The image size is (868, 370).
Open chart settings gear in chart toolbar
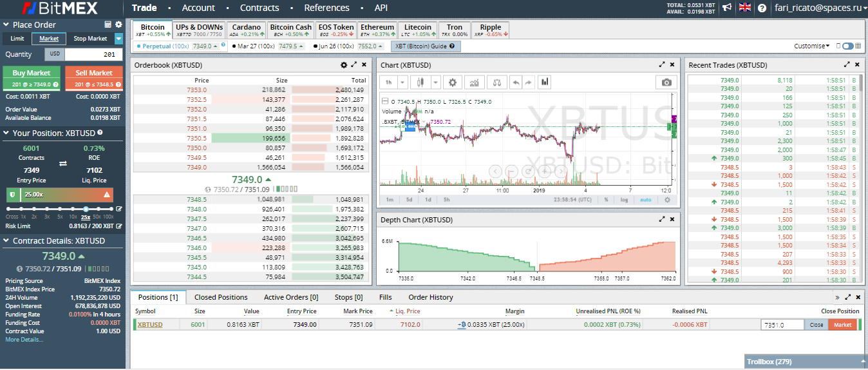point(453,83)
